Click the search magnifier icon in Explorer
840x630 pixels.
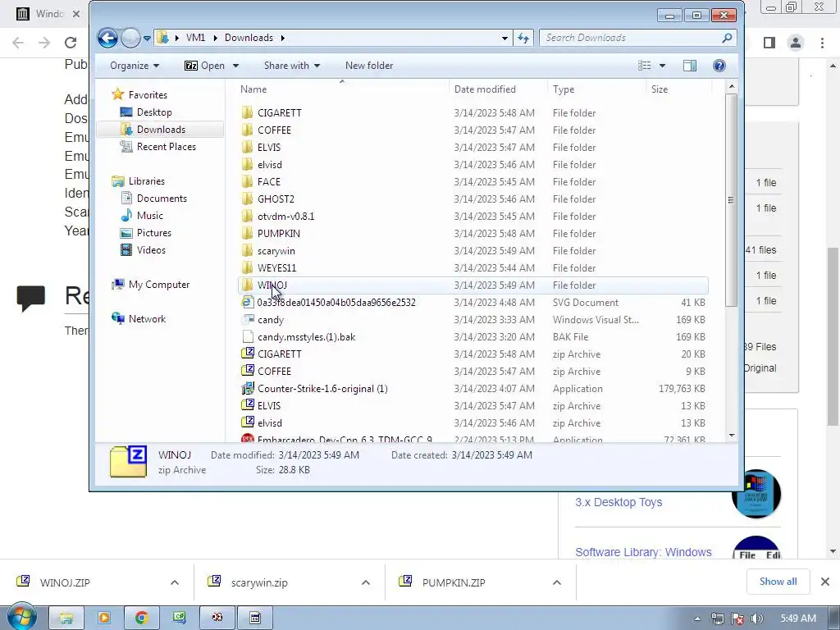point(727,38)
